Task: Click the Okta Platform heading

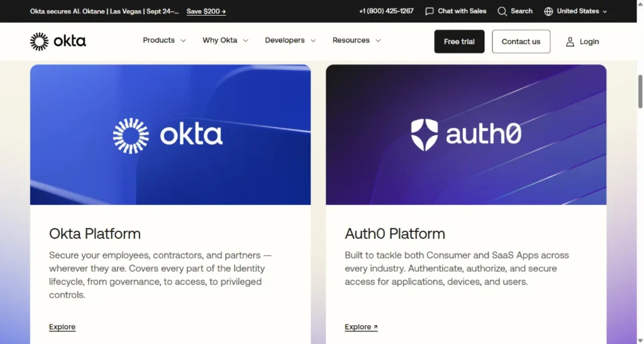Action: pos(95,233)
